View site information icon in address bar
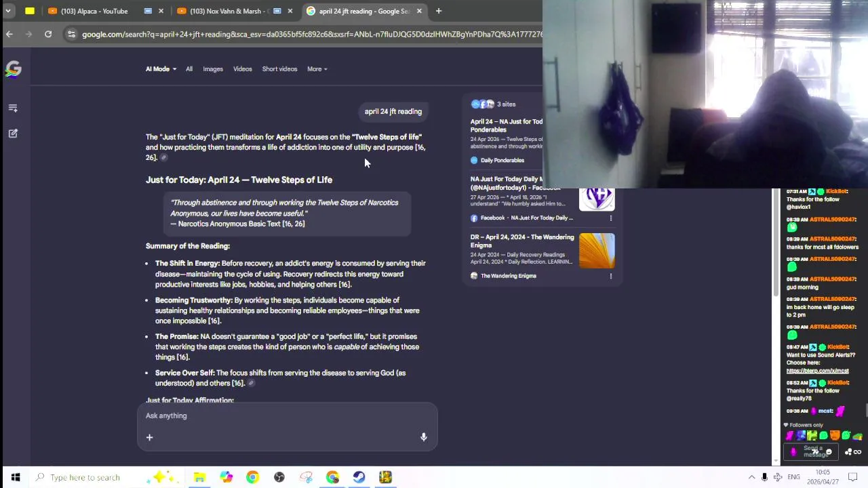Image resolution: width=868 pixels, height=488 pixels. pos(71,34)
